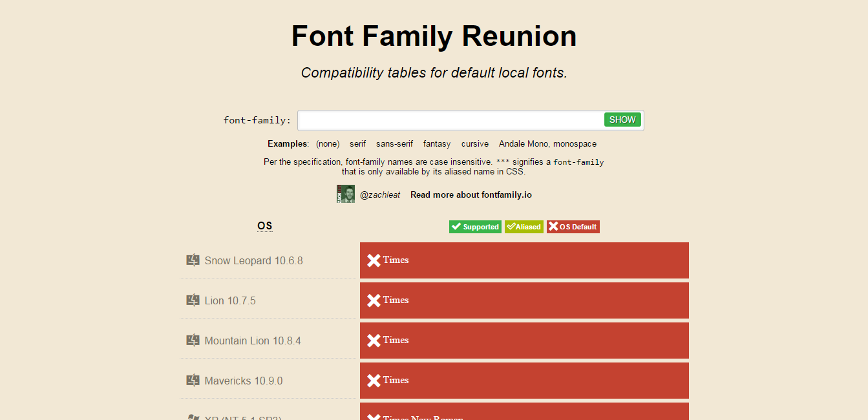
Task: Choose the "sans-serif" example link
Action: tap(394, 144)
